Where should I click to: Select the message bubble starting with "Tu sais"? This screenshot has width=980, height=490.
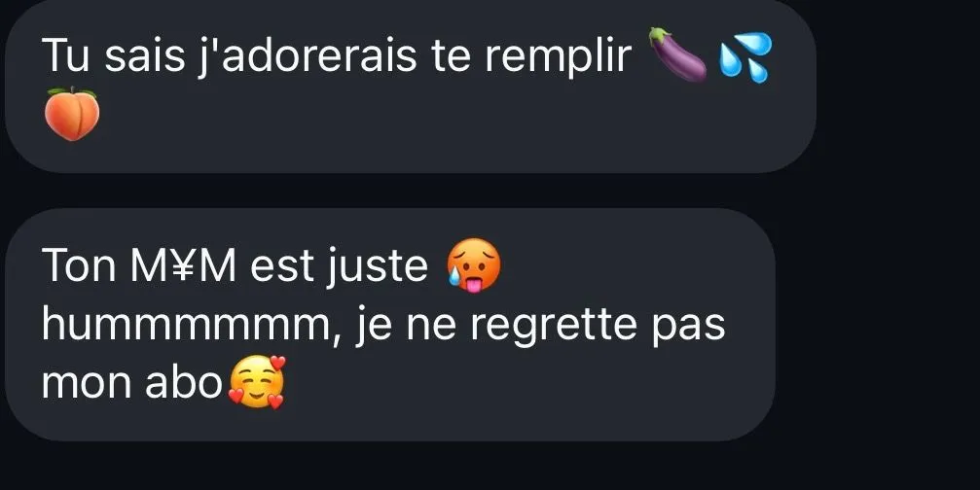(x=410, y=85)
